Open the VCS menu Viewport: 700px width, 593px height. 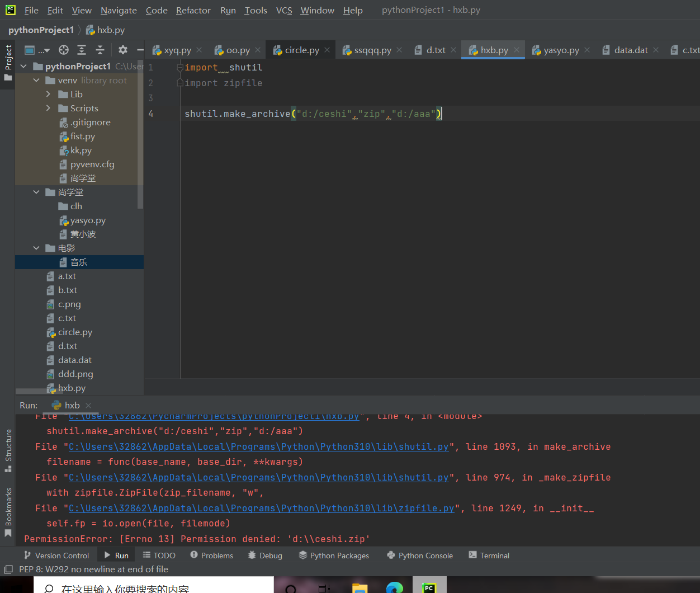click(284, 10)
